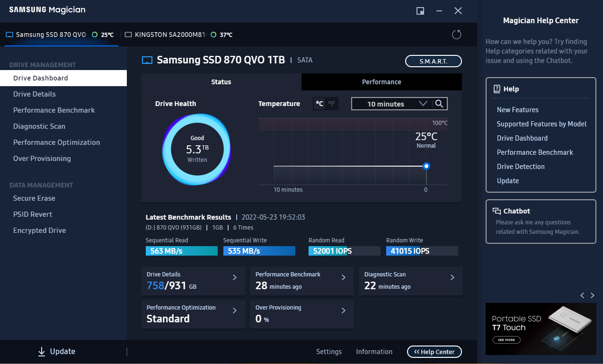Click the temperature graph current point marker
The width and height of the screenshot is (603, 364).
coord(426,166)
